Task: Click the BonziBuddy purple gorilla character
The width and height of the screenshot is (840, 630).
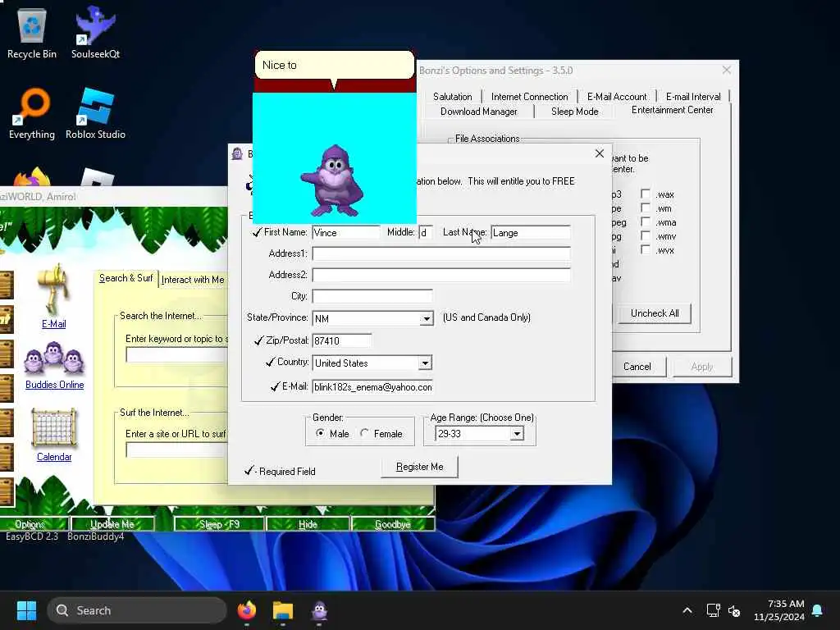Action: tap(333, 181)
